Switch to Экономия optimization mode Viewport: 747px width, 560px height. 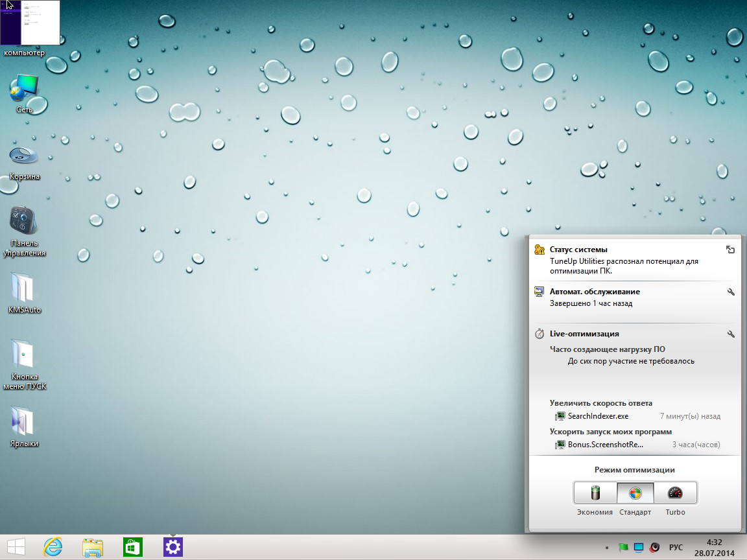595,493
